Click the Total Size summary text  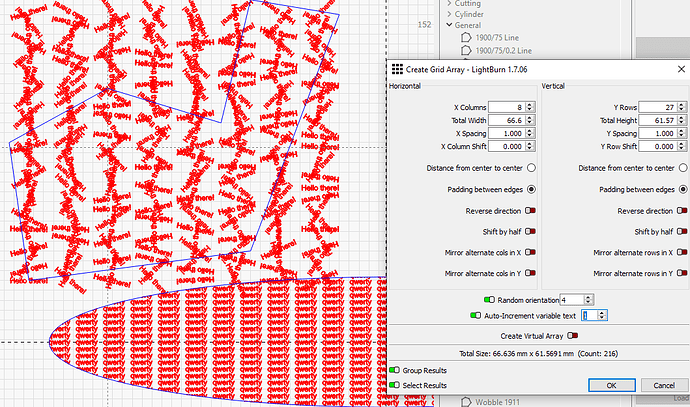[x=538, y=353]
